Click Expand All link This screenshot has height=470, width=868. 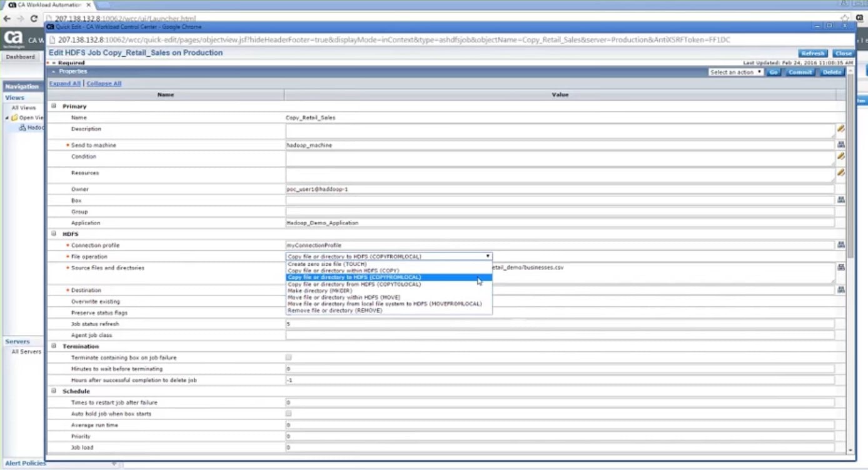click(65, 83)
